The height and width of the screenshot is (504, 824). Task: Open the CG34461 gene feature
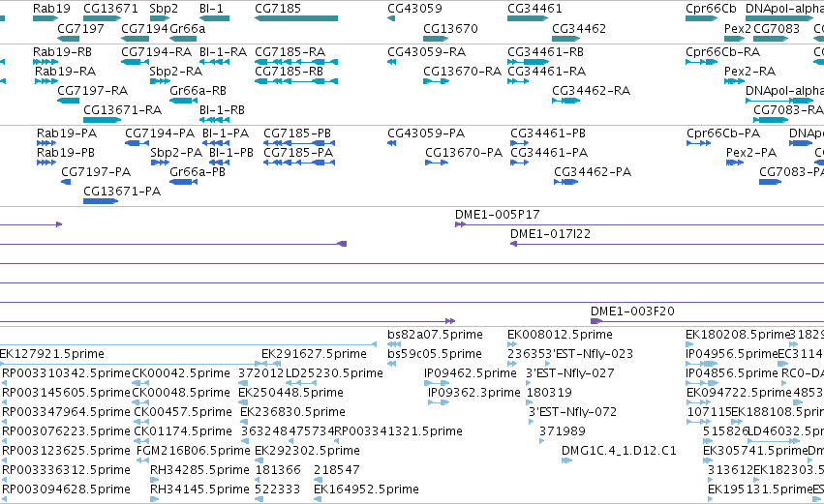click(528, 18)
